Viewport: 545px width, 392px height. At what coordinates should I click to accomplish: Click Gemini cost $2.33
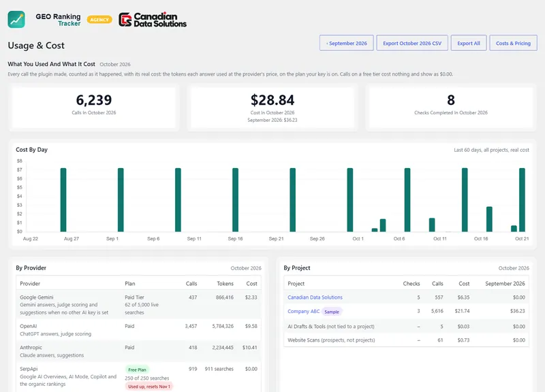pyautogui.click(x=251, y=297)
